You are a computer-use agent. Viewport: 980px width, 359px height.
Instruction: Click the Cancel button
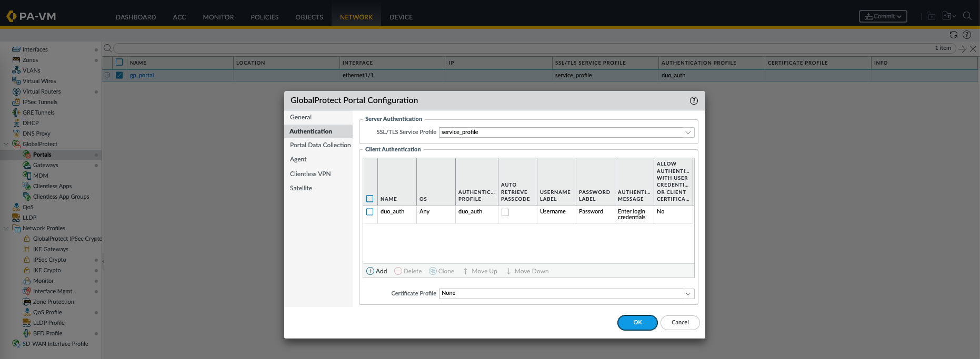click(679, 323)
